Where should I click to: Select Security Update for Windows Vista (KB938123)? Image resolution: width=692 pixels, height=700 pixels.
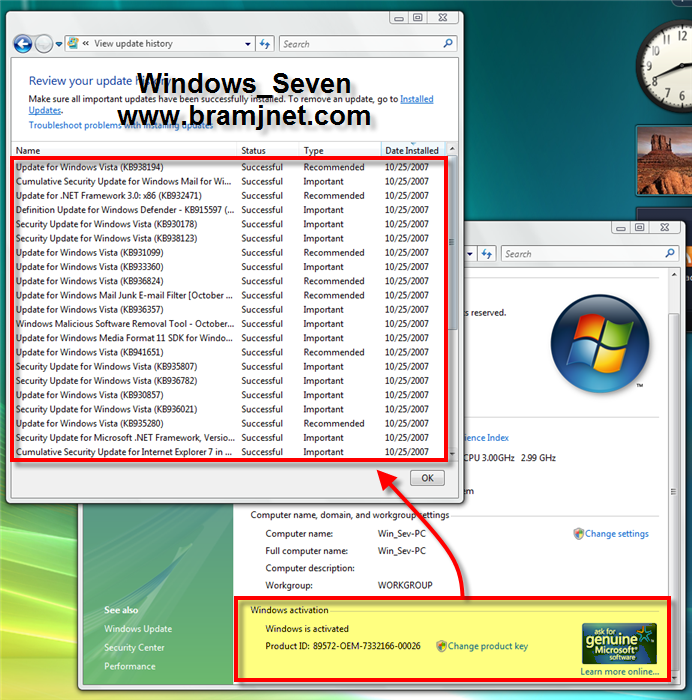(x=229, y=238)
